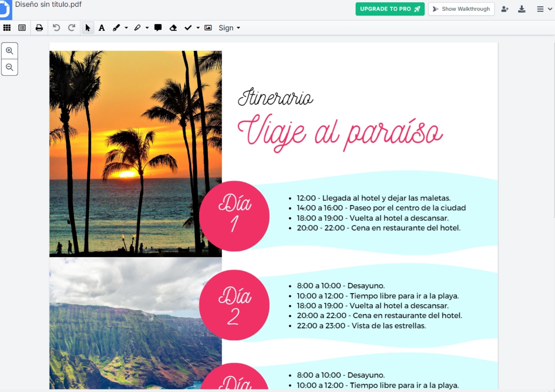The image size is (555, 392).
Task: Click the Show Walkthrough button
Action: pyautogui.click(x=461, y=9)
